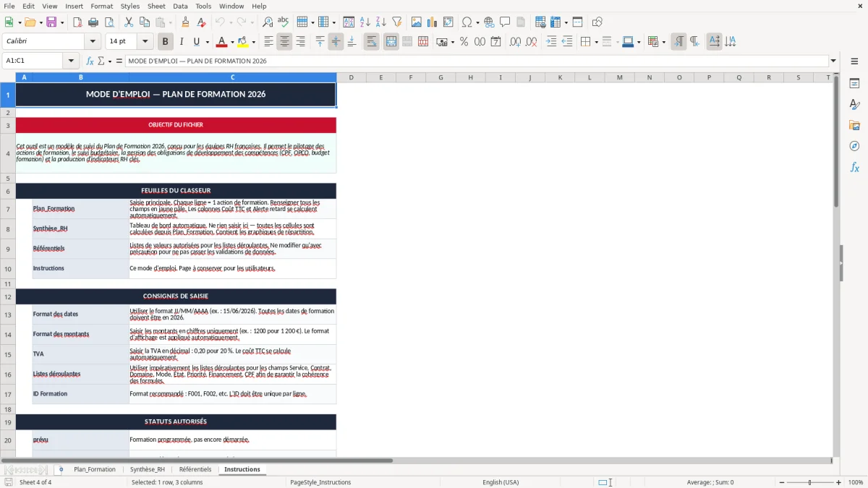
Task: Open the Sheet menu
Action: [x=156, y=6]
